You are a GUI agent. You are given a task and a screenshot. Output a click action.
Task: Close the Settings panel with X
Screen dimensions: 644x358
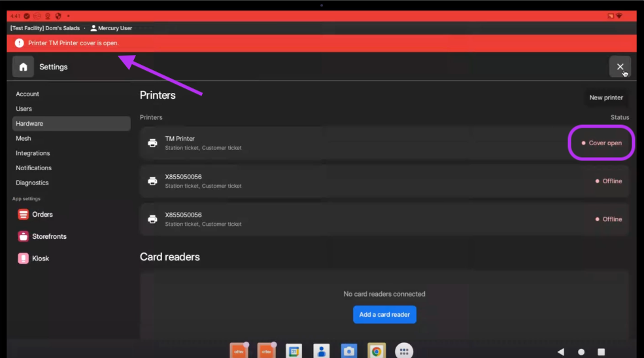pyautogui.click(x=620, y=67)
